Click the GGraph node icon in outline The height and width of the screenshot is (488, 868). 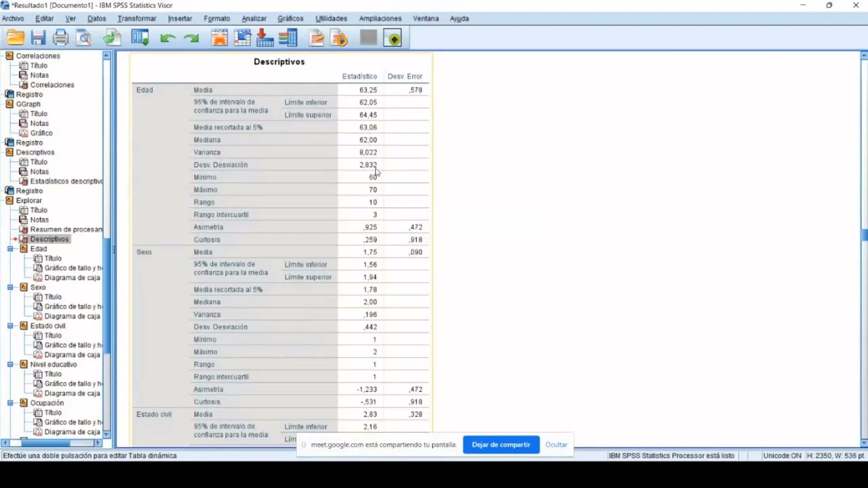point(9,104)
